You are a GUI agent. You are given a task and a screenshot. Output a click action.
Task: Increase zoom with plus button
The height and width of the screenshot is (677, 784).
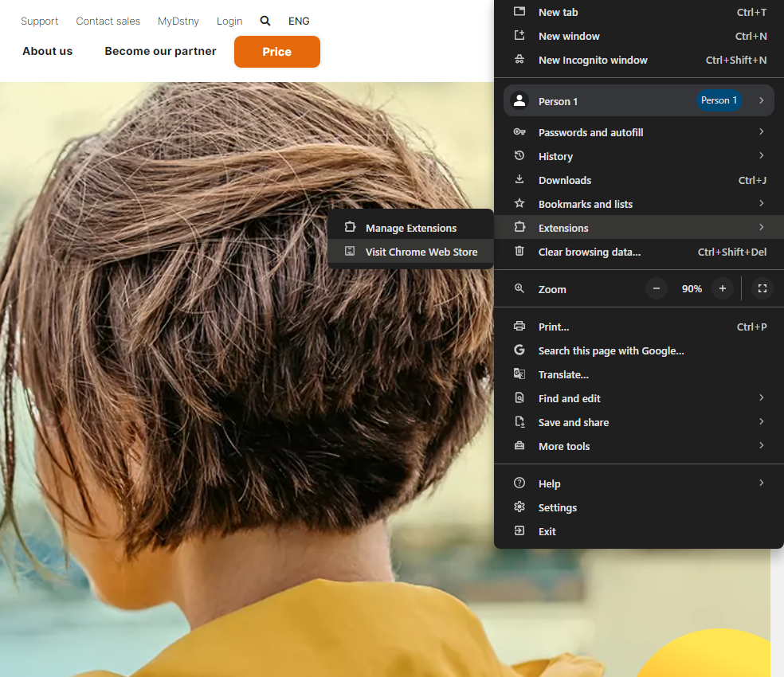click(723, 288)
